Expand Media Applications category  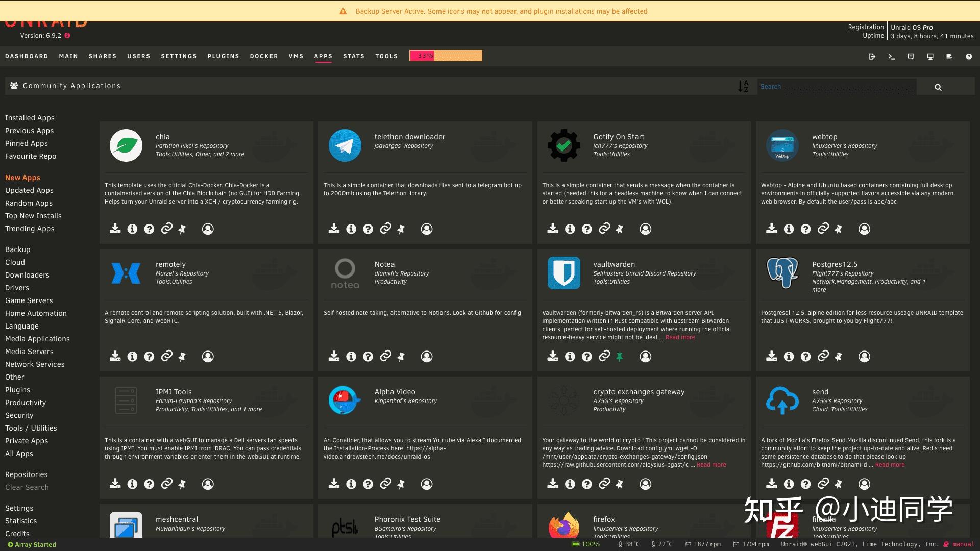[37, 339]
